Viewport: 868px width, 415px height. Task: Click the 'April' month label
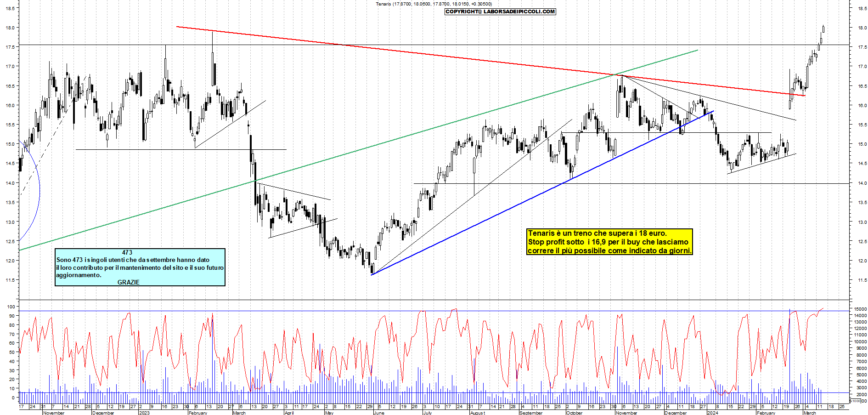pos(289,413)
